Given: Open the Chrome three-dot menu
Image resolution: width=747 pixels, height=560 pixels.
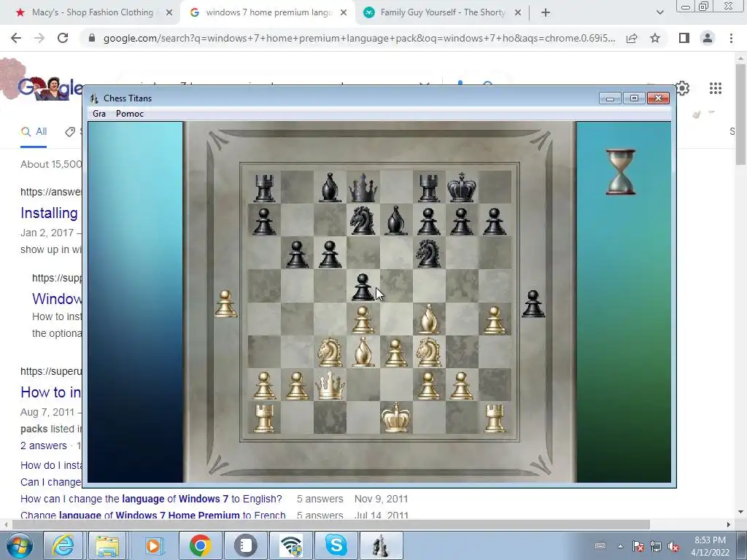Looking at the screenshot, I should [731, 38].
